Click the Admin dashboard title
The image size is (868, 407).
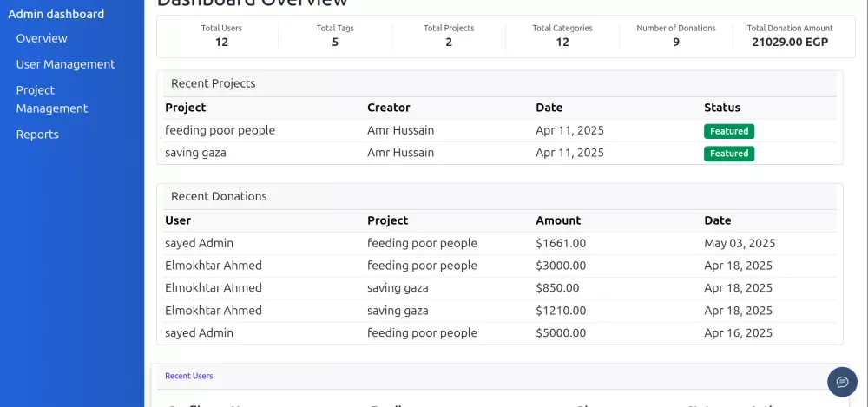56,14
